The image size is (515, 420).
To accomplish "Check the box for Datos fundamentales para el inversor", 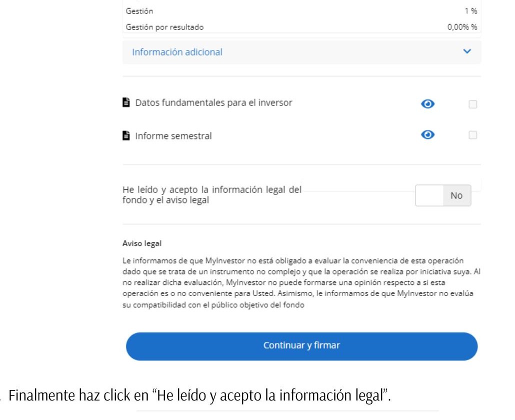I will tap(473, 105).
